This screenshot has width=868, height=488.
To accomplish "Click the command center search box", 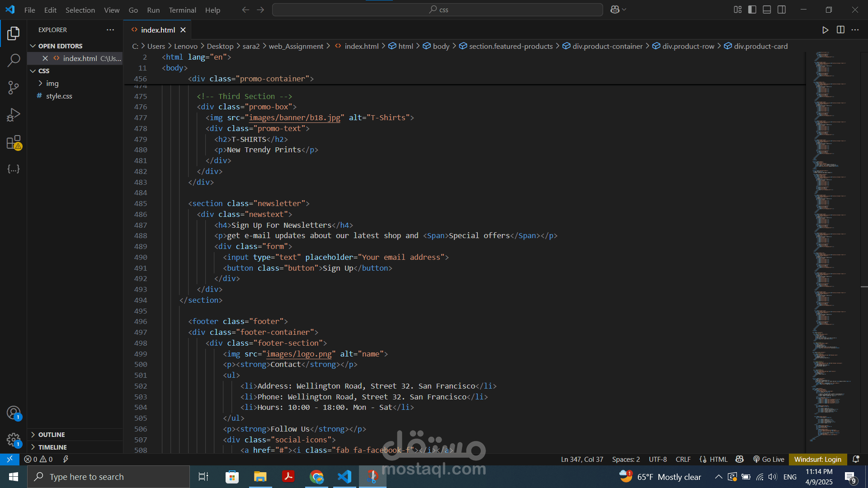I will click(437, 9).
